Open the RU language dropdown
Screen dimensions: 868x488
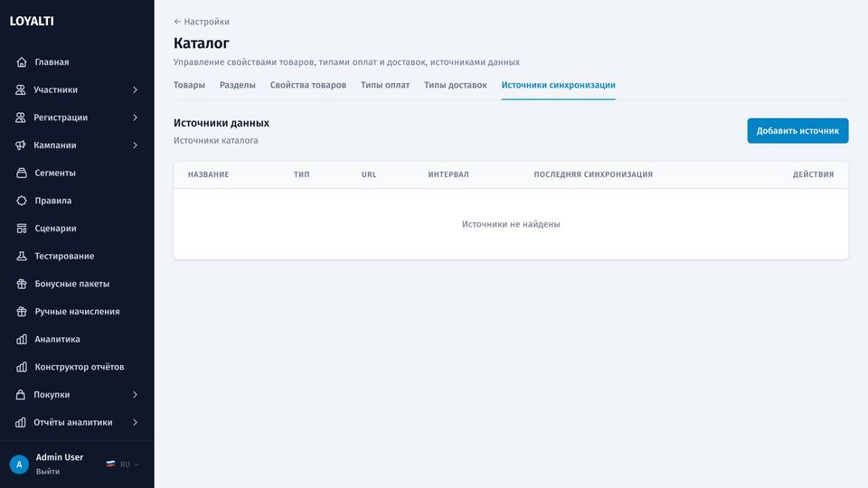click(x=123, y=465)
